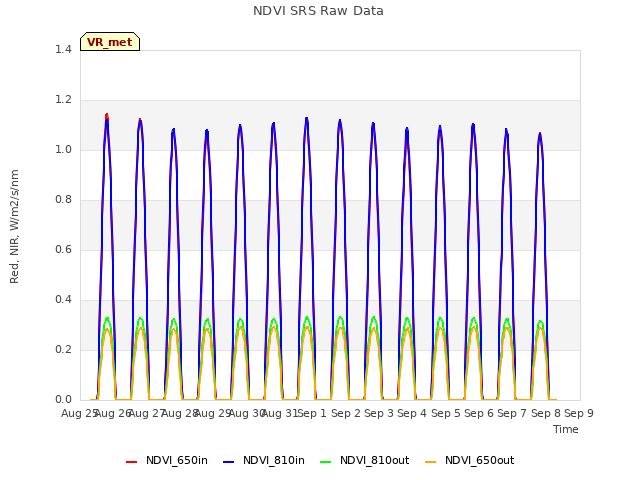Click the Sep 1 x-axis date label
Image resolution: width=640 pixels, height=480 pixels.
click(313, 413)
